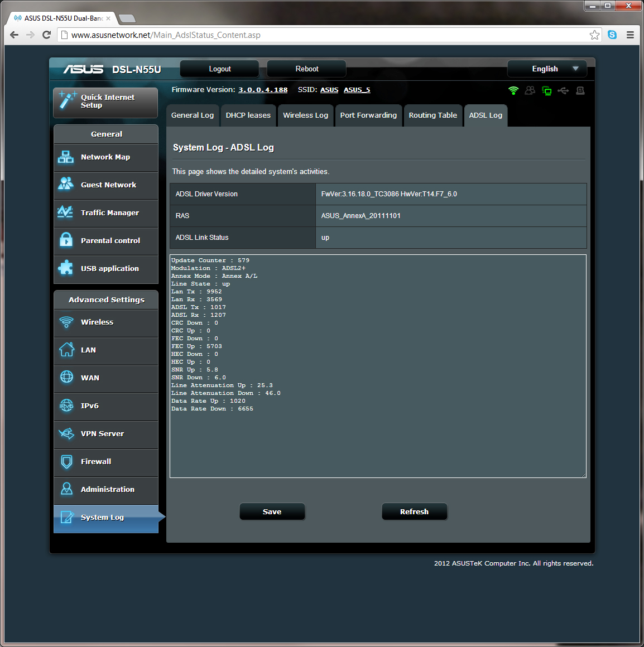The width and height of the screenshot is (644, 647).
Task: Click the 'SNR Down : 6.0' log line
Action: (199, 378)
